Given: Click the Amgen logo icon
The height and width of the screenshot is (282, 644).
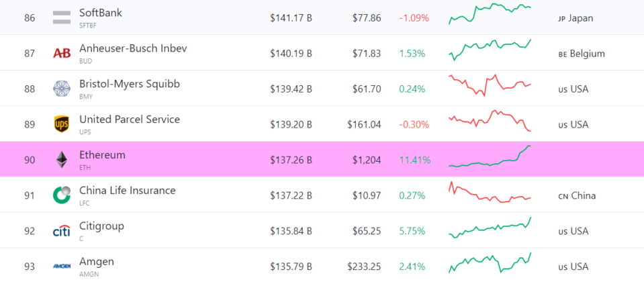Looking at the screenshot, I should coord(62,266).
